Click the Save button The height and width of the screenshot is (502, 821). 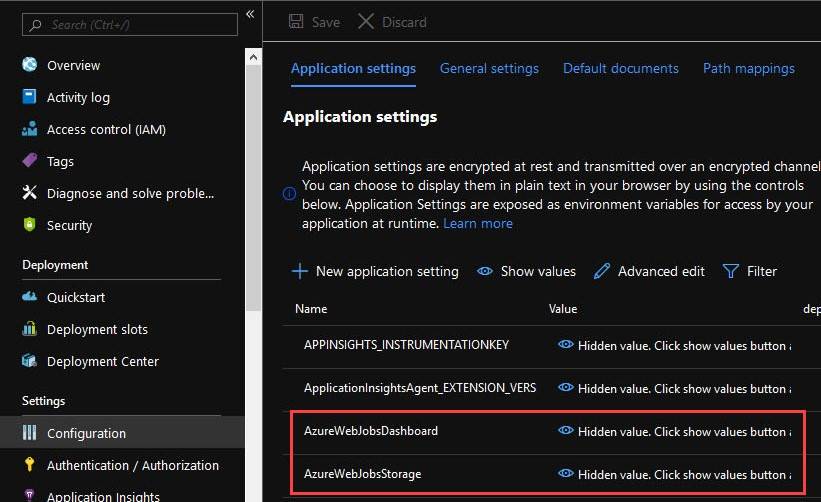(314, 22)
